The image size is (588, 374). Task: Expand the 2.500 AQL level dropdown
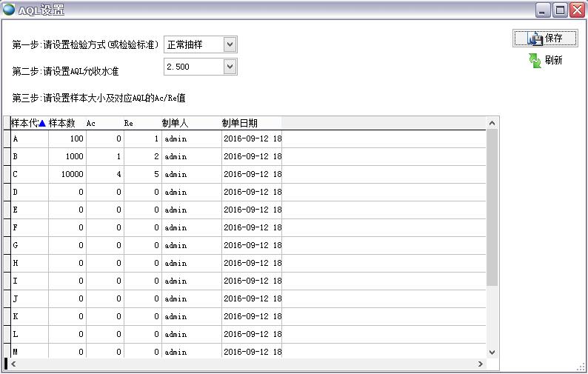(230, 67)
